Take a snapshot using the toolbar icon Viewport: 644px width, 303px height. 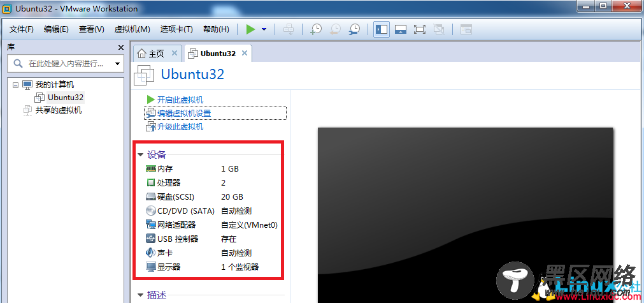[x=316, y=29]
